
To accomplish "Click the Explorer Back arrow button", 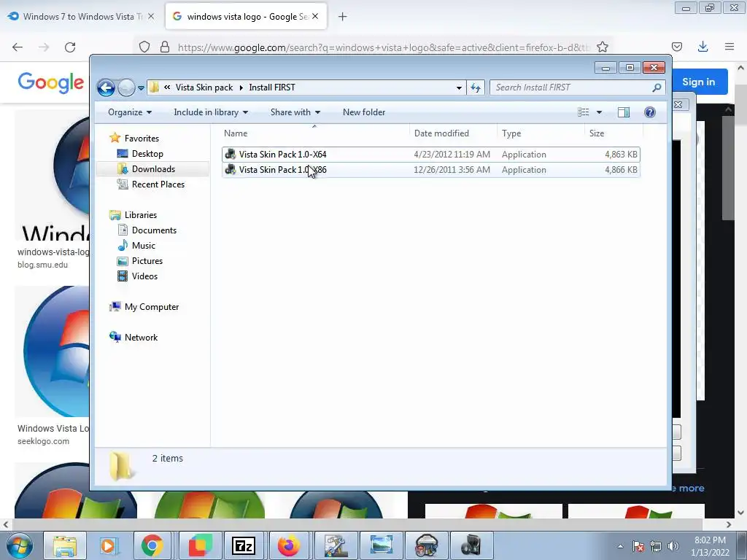I will click(x=106, y=87).
